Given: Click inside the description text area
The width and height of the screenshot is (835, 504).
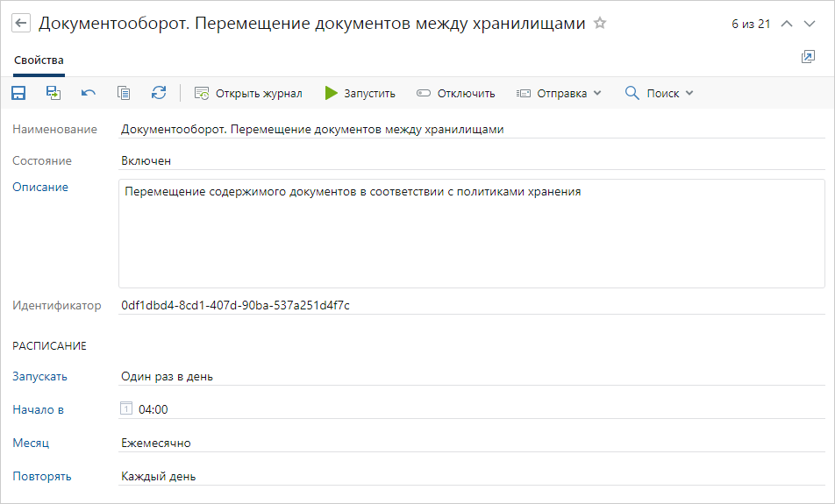Looking at the screenshot, I should pos(471,237).
